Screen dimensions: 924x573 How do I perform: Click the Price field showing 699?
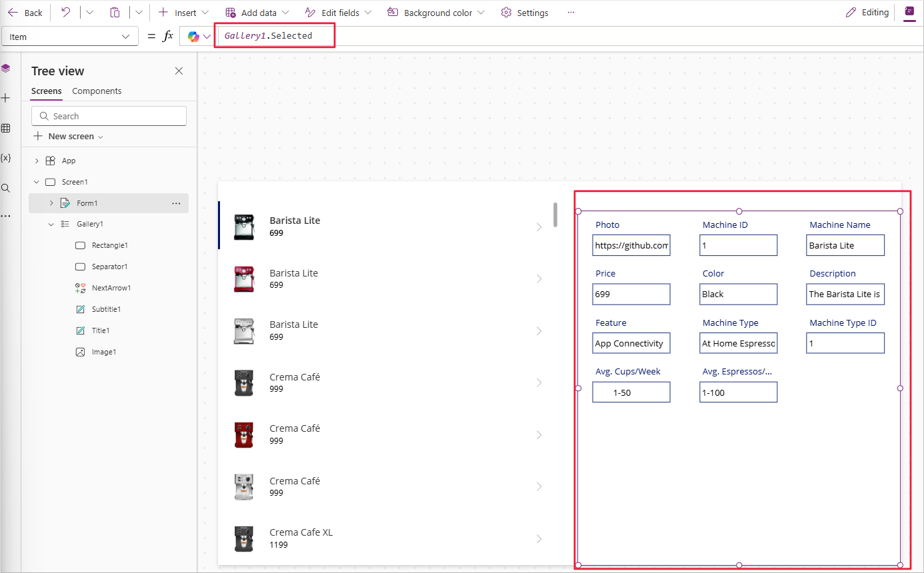(631, 294)
